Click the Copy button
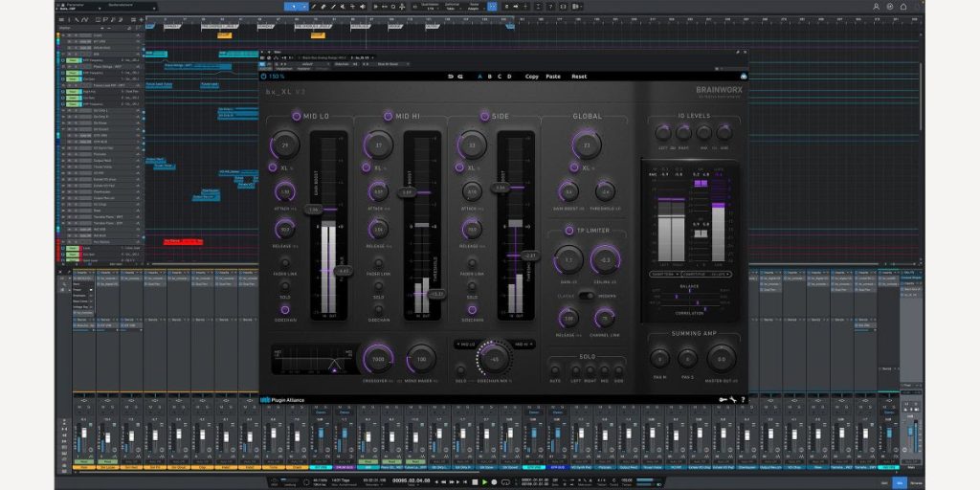The height and width of the screenshot is (490, 980). click(x=531, y=76)
